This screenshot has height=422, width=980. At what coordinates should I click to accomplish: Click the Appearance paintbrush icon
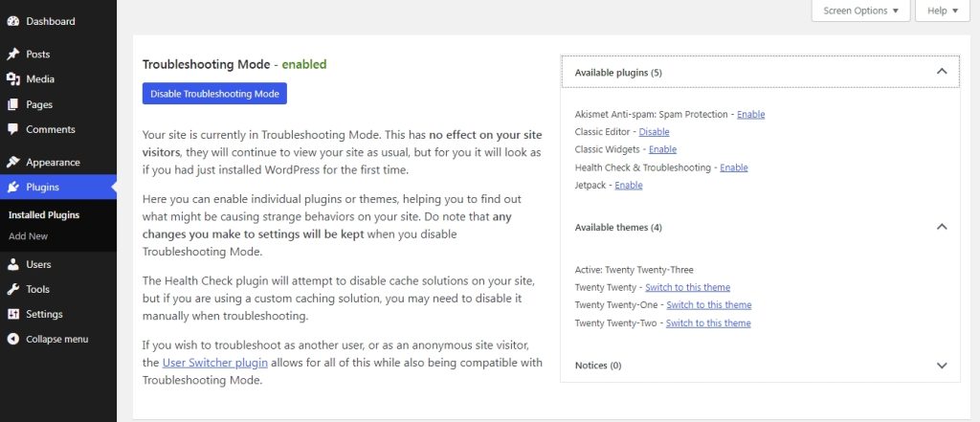pyautogui.click(x=13, y=163)
